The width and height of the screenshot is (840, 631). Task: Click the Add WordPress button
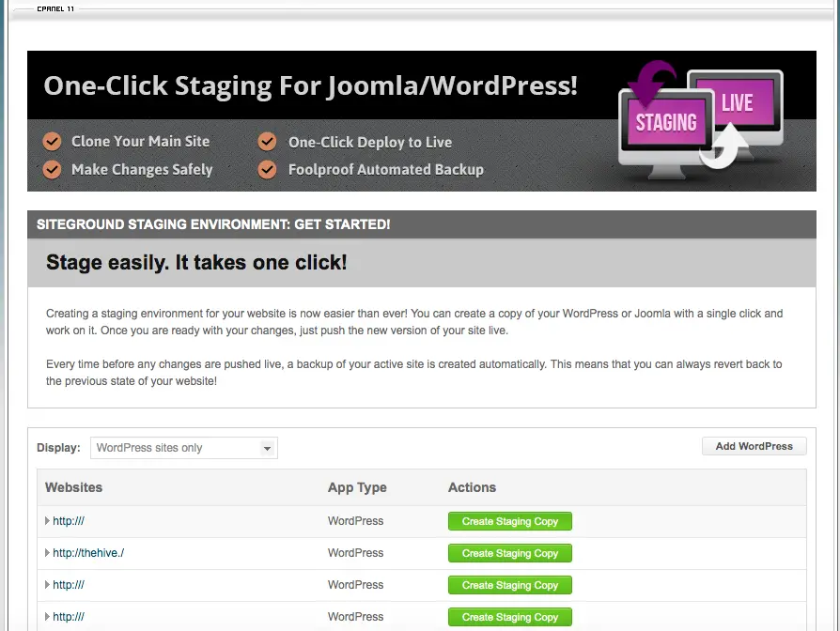[x=754, y=446]
